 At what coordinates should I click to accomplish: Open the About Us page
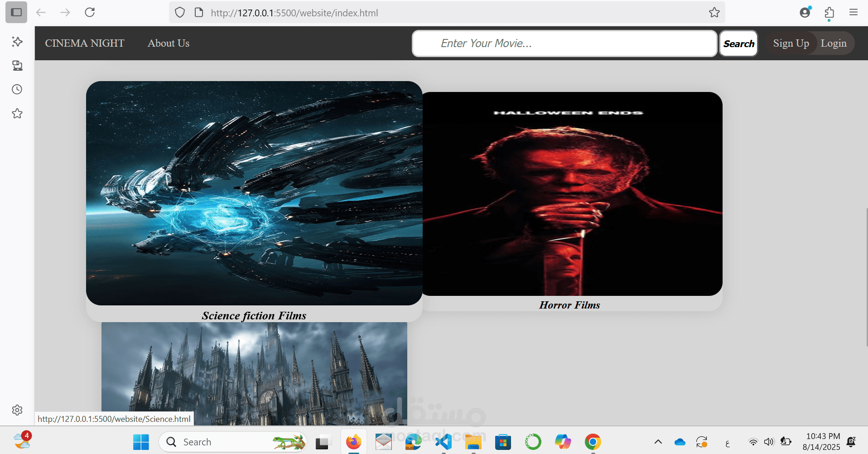point(169,43)
